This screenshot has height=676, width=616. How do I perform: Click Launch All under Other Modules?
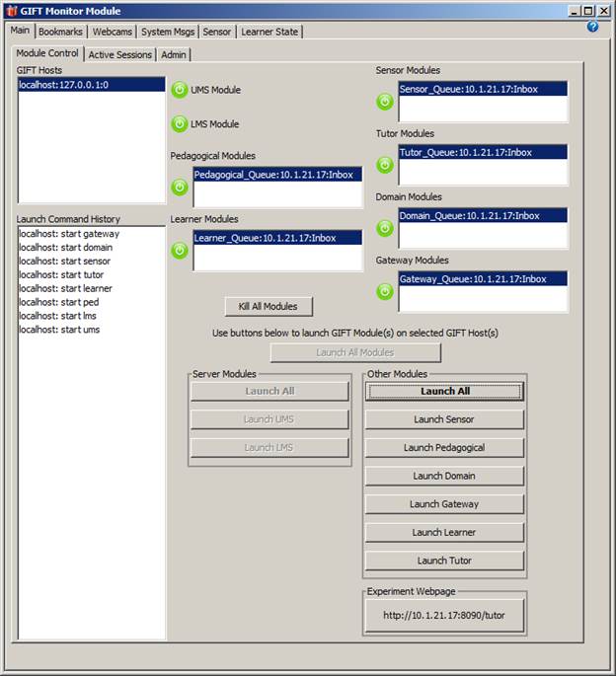pyautogui.click(x=445, y=392)
